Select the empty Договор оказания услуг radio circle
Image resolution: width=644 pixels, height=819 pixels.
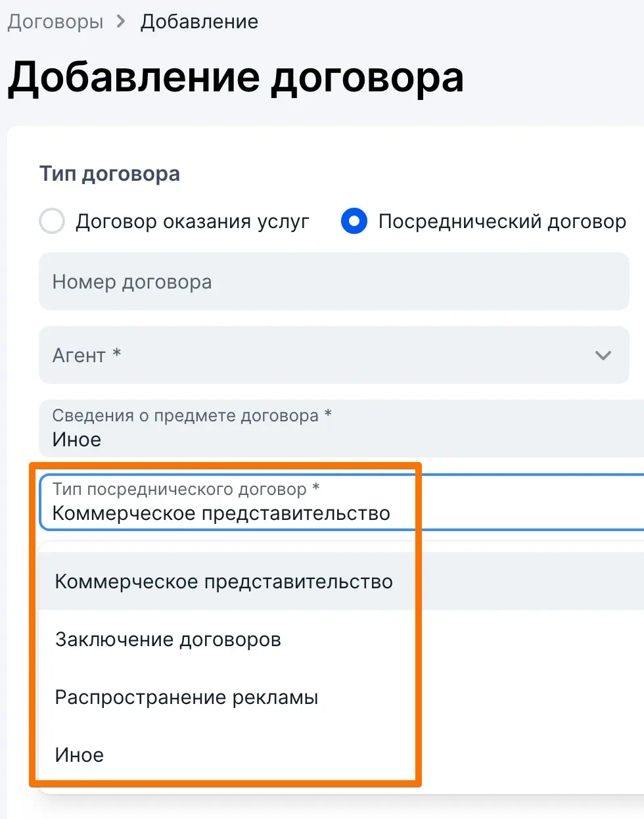[52, 222]
